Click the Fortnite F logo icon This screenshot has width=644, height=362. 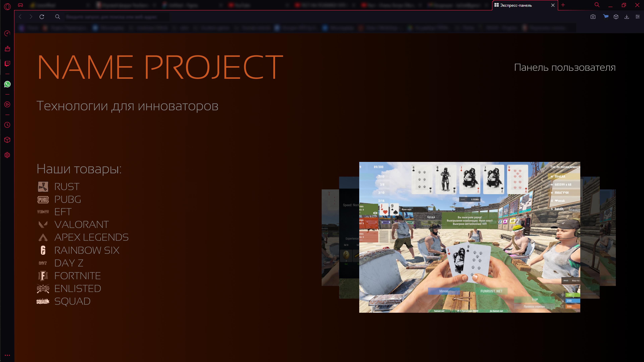point(43,276)
